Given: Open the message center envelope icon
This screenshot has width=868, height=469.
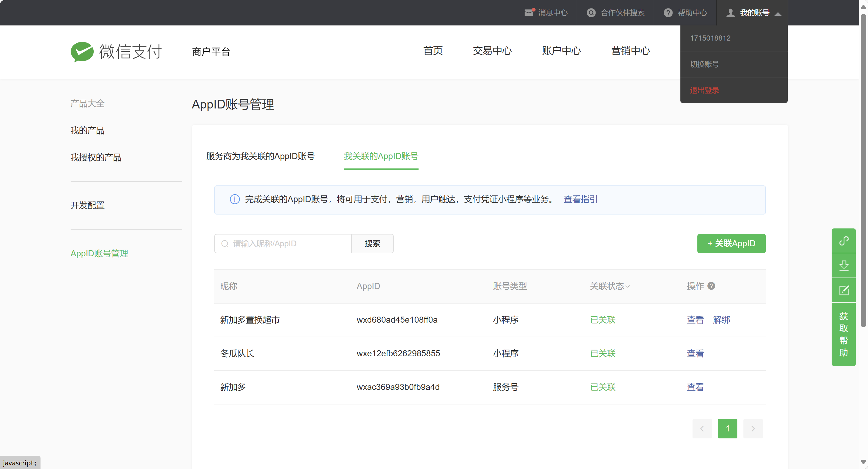Looking at the screenshot, I should (529, 12).
